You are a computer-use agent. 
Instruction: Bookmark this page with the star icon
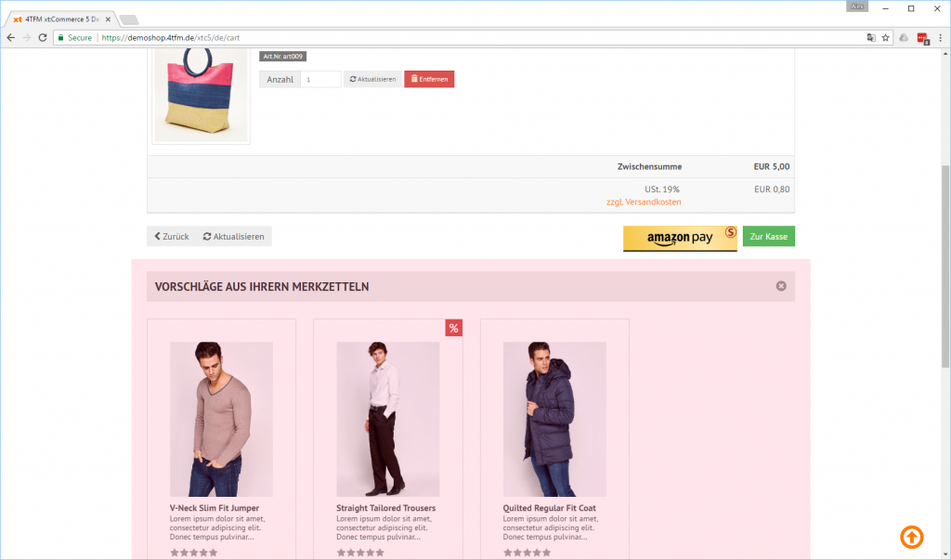tap(886, 37)
